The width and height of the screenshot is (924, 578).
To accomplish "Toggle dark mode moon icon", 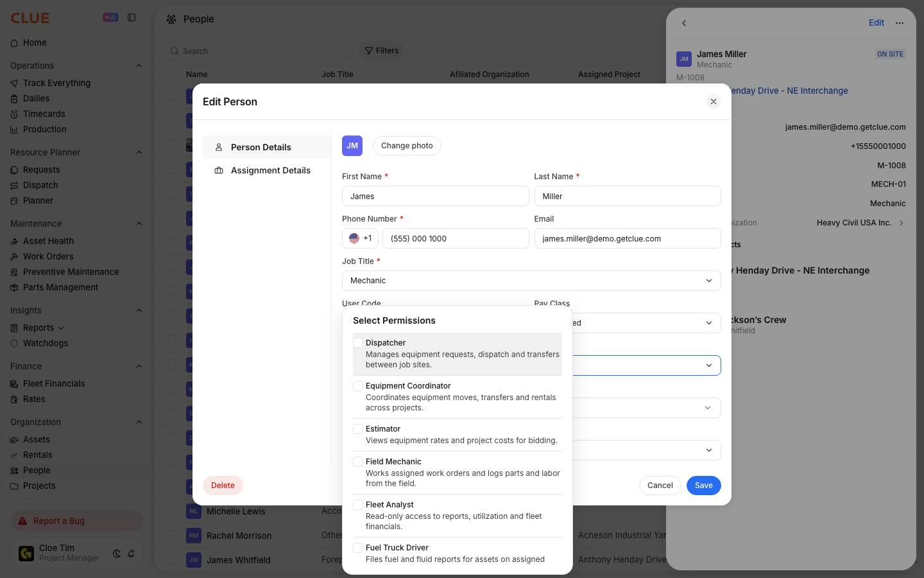I will (x=117, y=554).
